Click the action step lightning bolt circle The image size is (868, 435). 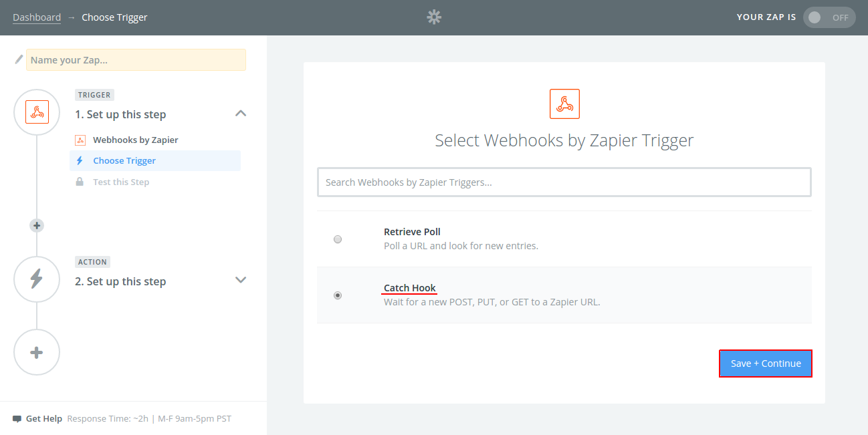37,279
